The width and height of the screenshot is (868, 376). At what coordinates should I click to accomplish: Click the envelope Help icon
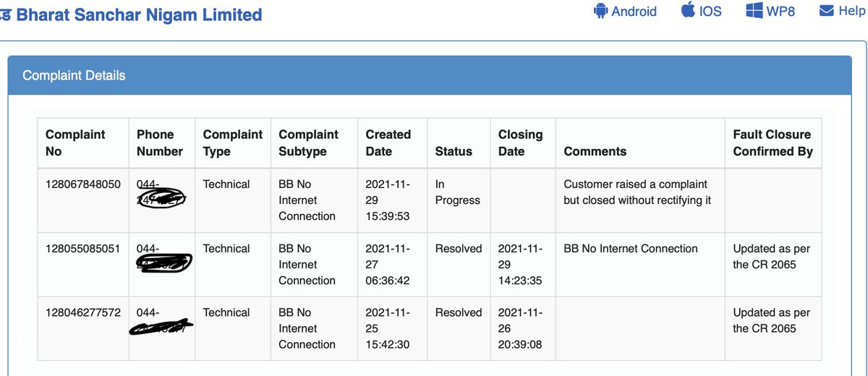827,11
